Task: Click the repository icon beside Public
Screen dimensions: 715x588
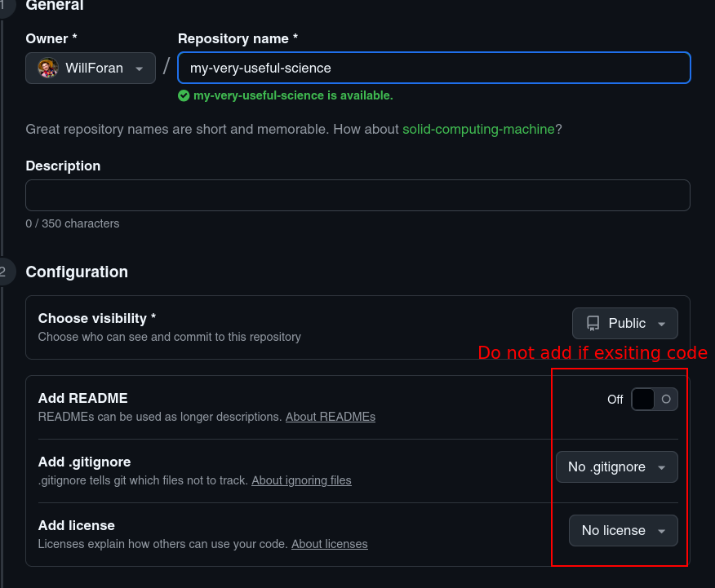Action: pyautogui.click(x=593, y=324)
